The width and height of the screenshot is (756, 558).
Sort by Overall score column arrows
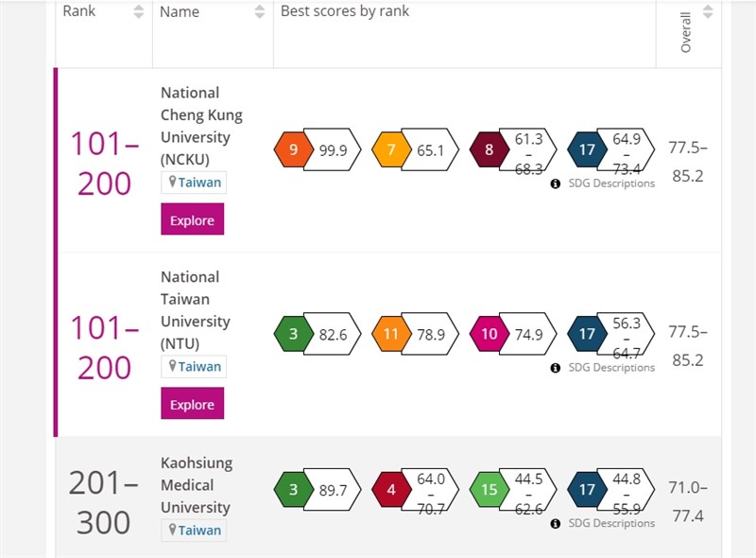(708, 11)
